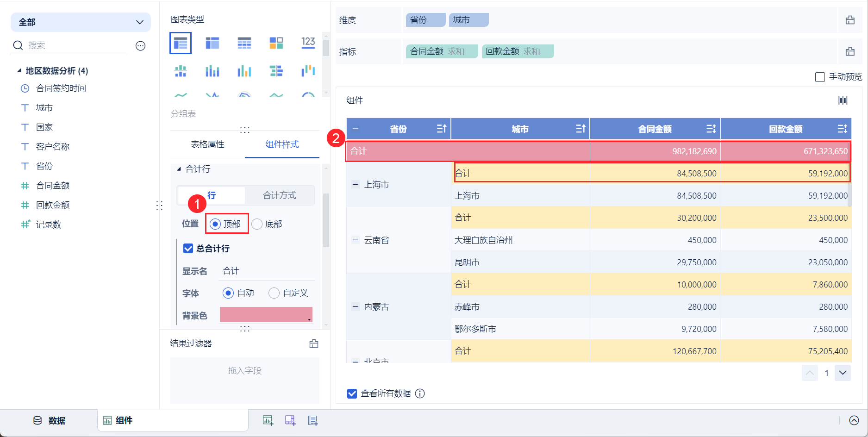Open the 全部 dropdown

point(81,22)
